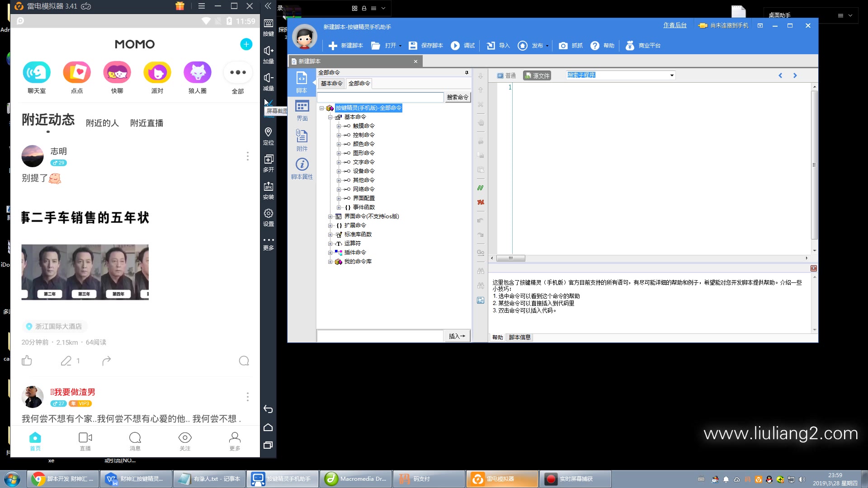Click the 抓抓 capture tool button
Screen dimensions: 868x488
tap(571, 46)
